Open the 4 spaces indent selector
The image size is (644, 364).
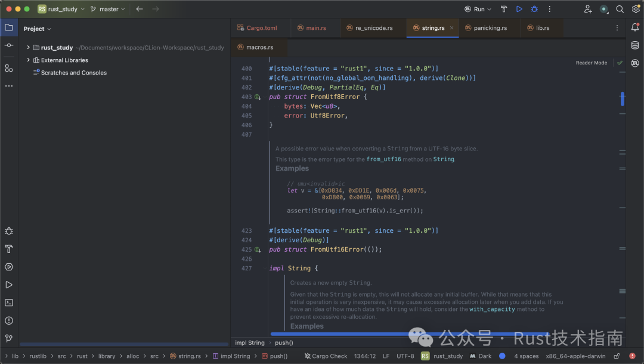click(526, 356)
